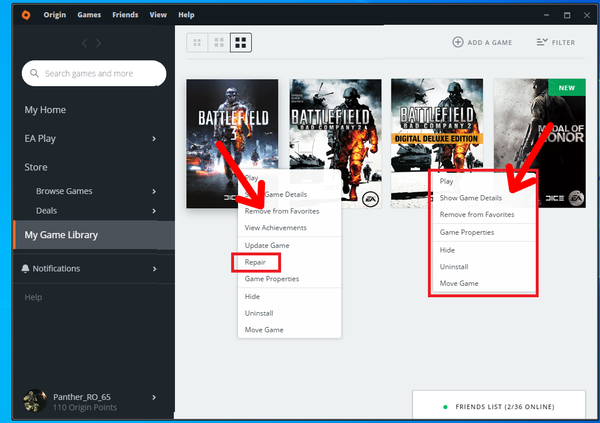Click Help link in sidebar
The width and height of the screenshot is (600, 423).
click(33, 297)
